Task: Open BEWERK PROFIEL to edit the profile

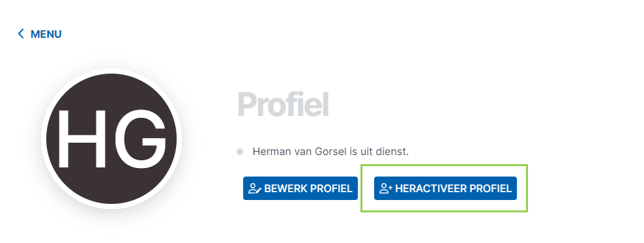Action: [300, 188]
